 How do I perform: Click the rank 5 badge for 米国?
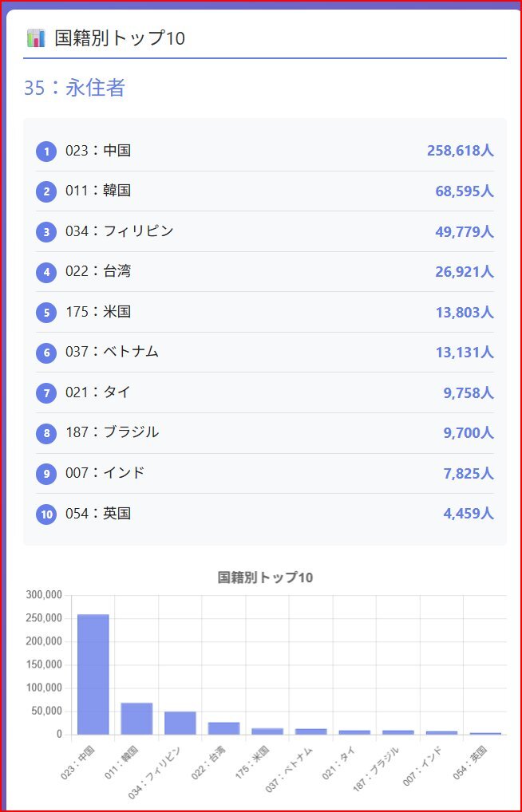coord(46,312)
